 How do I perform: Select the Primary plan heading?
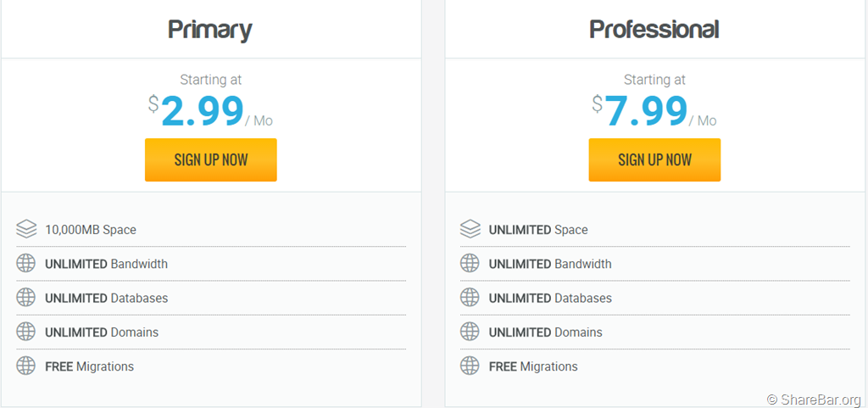pos(210,30)
